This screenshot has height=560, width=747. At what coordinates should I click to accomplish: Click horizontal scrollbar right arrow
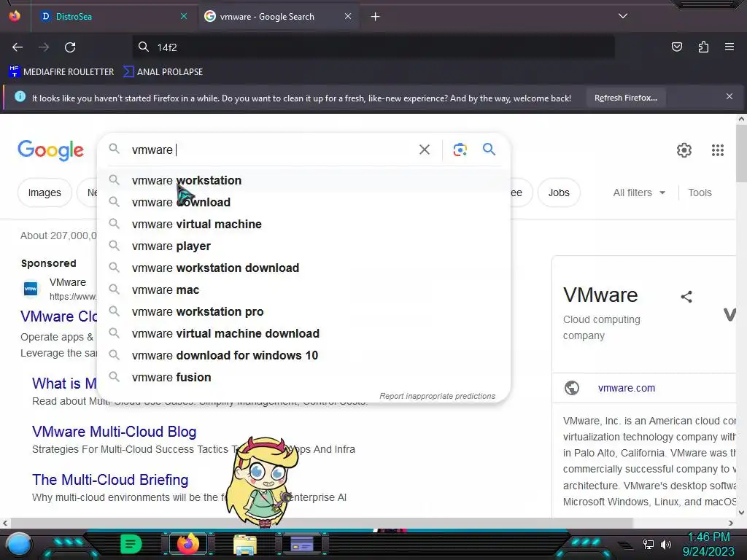click(x=731, y=523)
